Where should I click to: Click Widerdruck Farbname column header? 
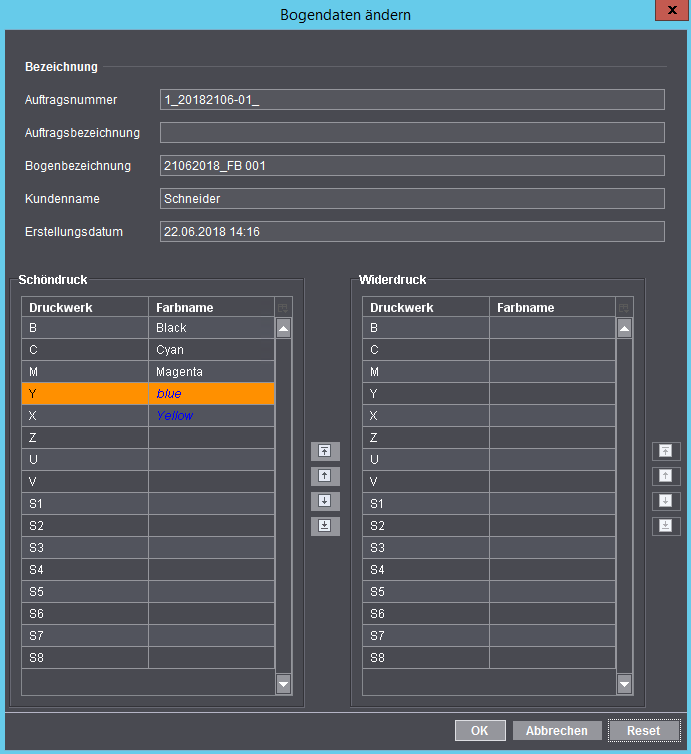[553, 308]
